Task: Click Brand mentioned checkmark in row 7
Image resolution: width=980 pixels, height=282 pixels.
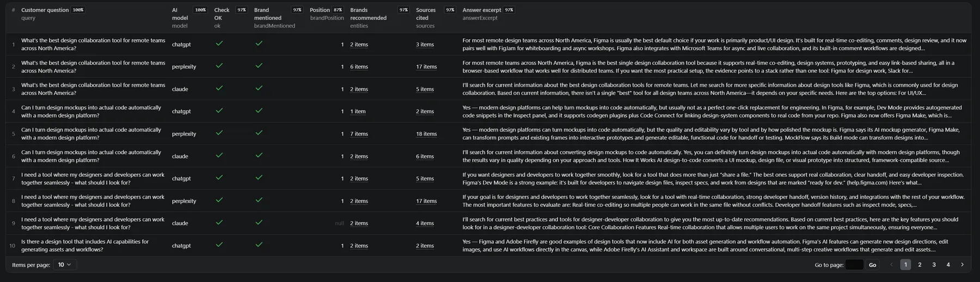Action: [x=259, y=177]
